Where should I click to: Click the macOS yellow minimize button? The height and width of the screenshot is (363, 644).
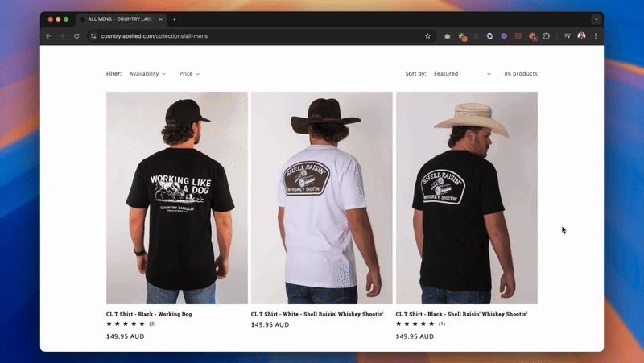tap(58, 19)
